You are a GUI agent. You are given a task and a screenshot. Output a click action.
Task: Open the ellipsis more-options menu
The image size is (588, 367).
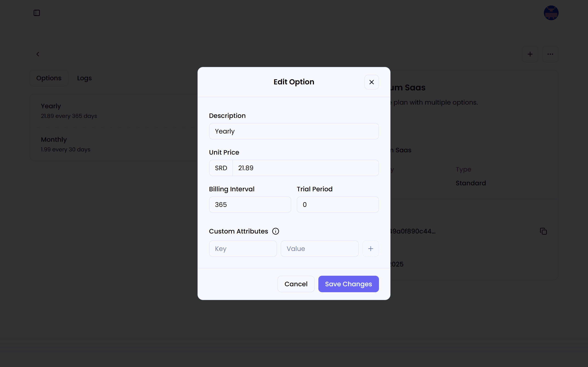pyautogui.click(x=550, y=54)
